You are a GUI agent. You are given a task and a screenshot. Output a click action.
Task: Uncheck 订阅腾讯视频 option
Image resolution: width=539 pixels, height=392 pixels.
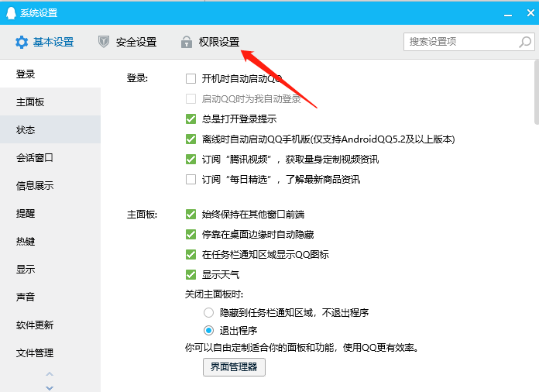coord(191,160)
